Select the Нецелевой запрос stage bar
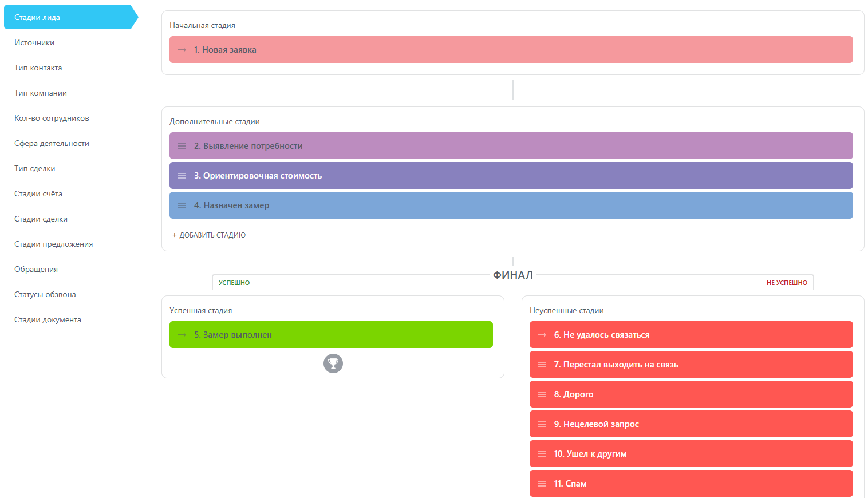The width and height of the screenshot is (868, 498). (691, 424)
